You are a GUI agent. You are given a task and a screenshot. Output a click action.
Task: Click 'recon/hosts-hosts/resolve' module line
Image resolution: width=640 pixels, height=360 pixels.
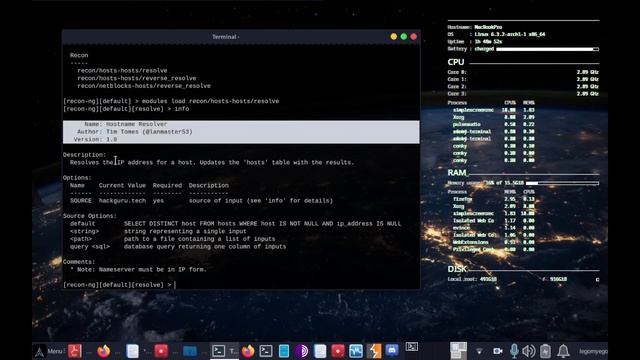(x=122, y=71)
